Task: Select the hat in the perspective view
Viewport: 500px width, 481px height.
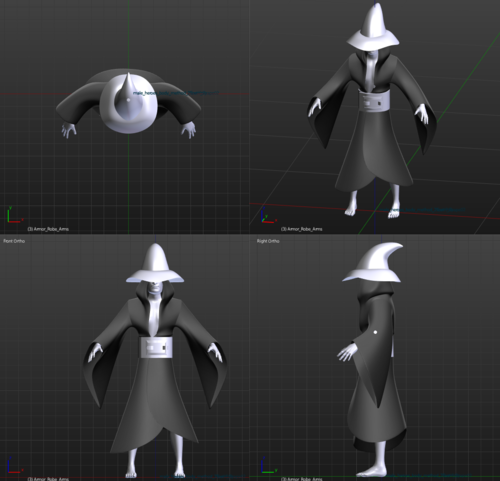Action: click(x=373, y=27)
